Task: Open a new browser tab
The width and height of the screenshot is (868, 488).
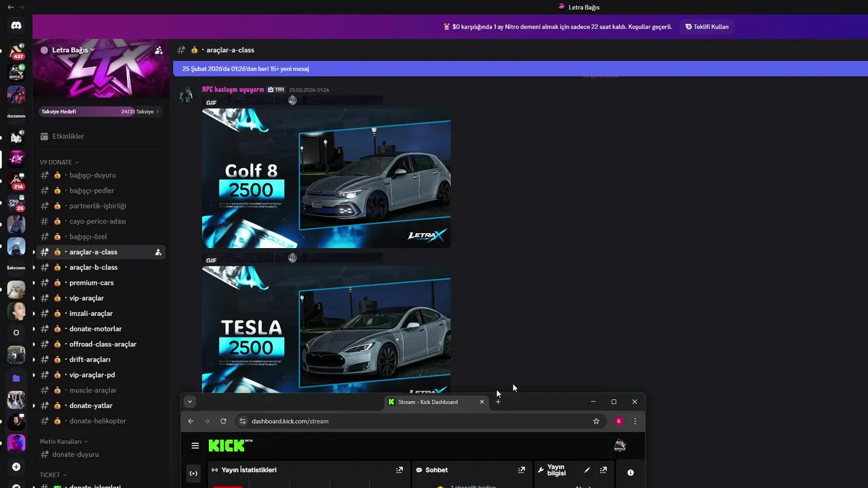Action: click(x=498, y=402)
